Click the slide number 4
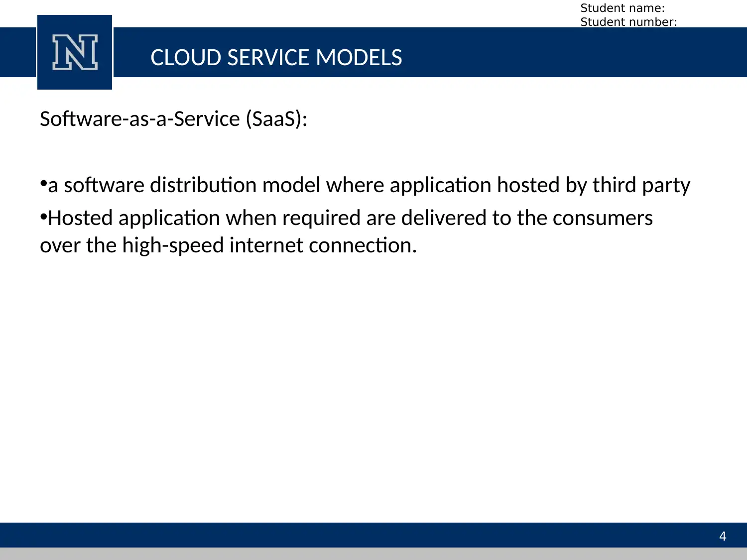 tap(723, 536)
